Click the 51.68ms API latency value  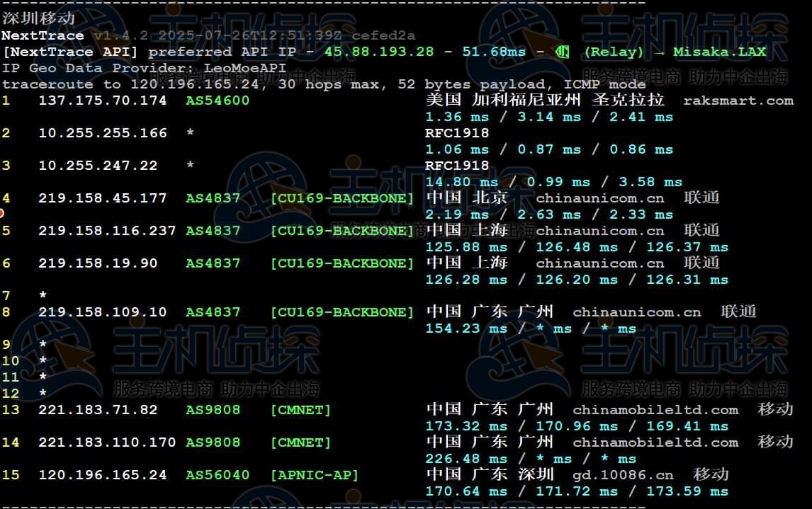tap(494, 52)
